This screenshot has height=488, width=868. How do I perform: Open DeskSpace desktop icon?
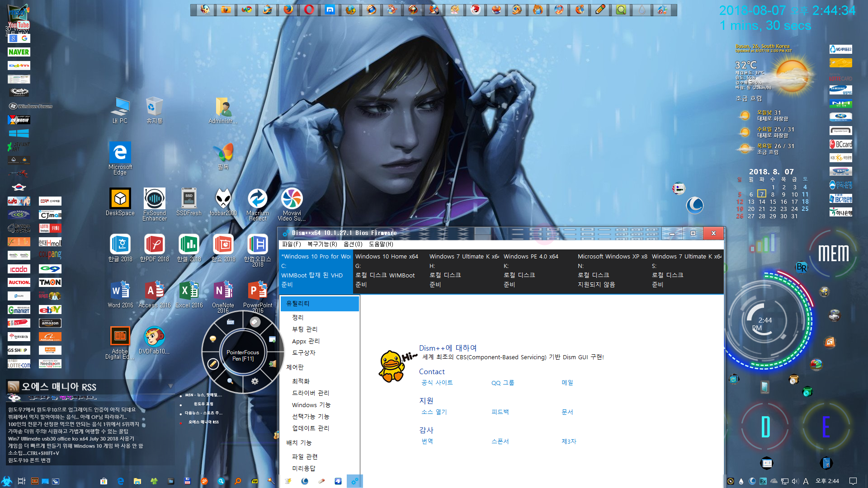pos(120,202)
